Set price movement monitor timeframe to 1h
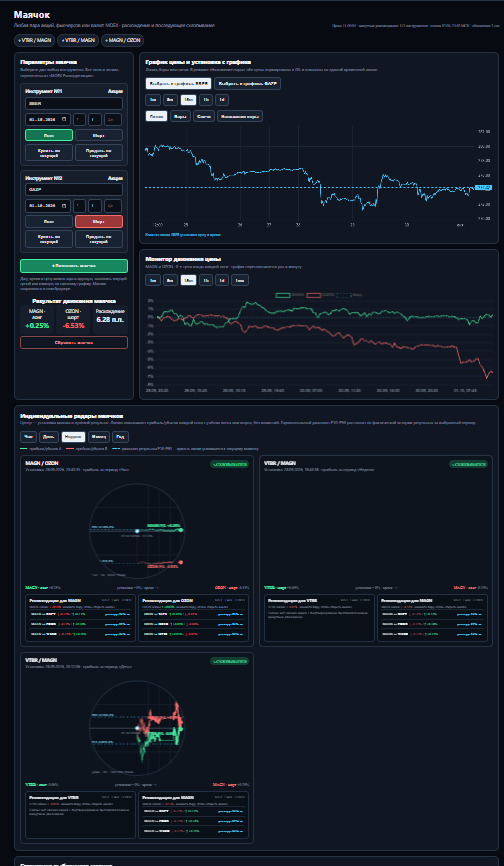Viewport: 504px width, 866px height. (206, 280)
